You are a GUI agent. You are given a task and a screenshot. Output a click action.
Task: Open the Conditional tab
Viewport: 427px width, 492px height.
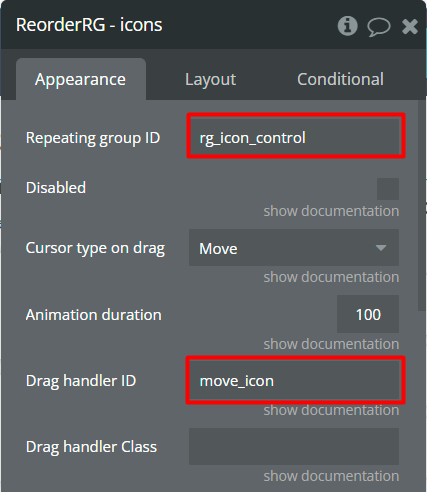pyautogui.click(x=340, y=79)
